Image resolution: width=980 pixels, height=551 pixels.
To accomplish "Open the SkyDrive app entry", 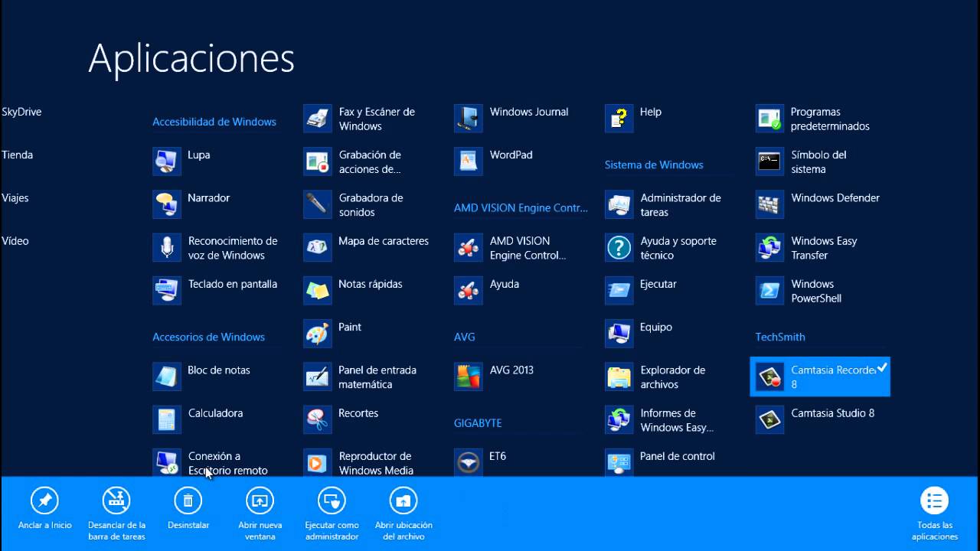I will (x=21, y=112).
